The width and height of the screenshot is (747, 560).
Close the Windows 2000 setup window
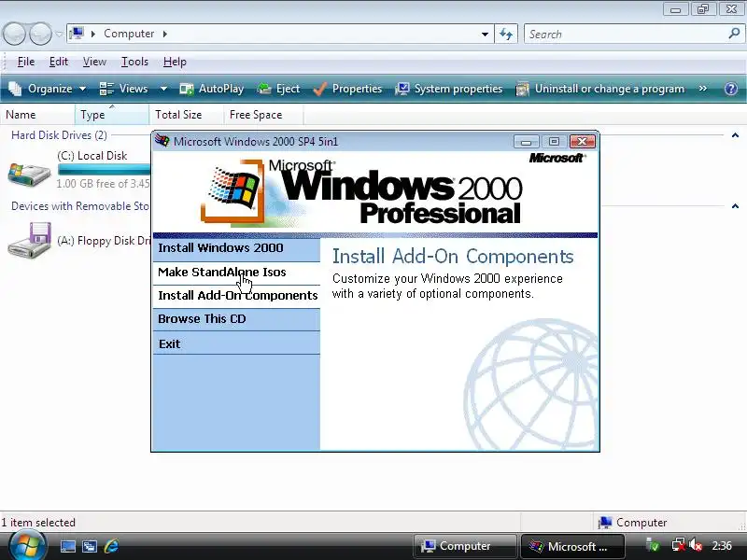[x=582, y=142]
